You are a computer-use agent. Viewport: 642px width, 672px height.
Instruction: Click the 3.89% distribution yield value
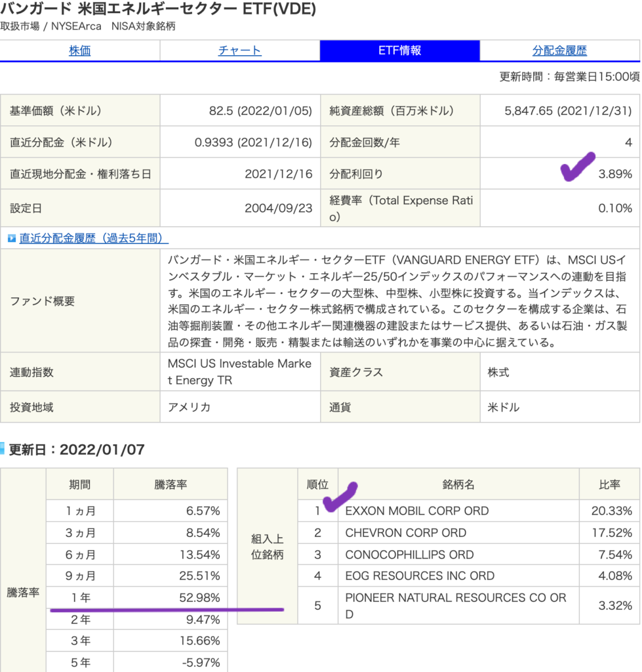[x=615, y=174]
